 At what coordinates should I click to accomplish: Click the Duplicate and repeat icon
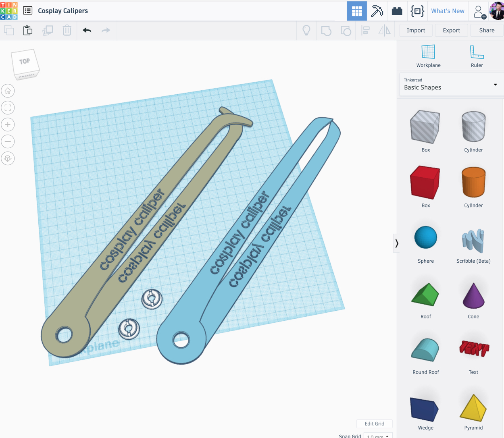(48, 30)
